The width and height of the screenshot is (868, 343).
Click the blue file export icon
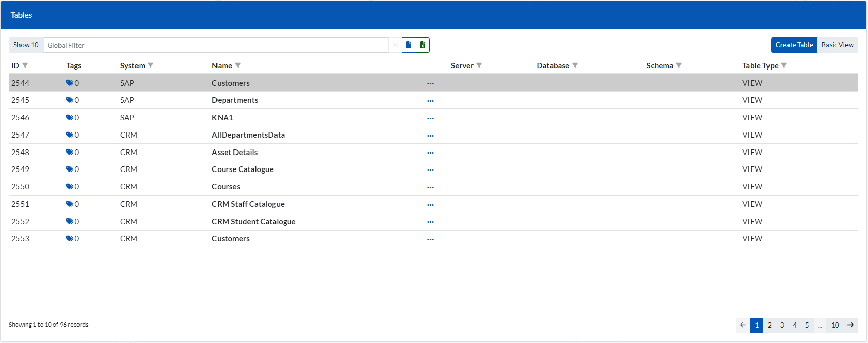pos(408,45)
